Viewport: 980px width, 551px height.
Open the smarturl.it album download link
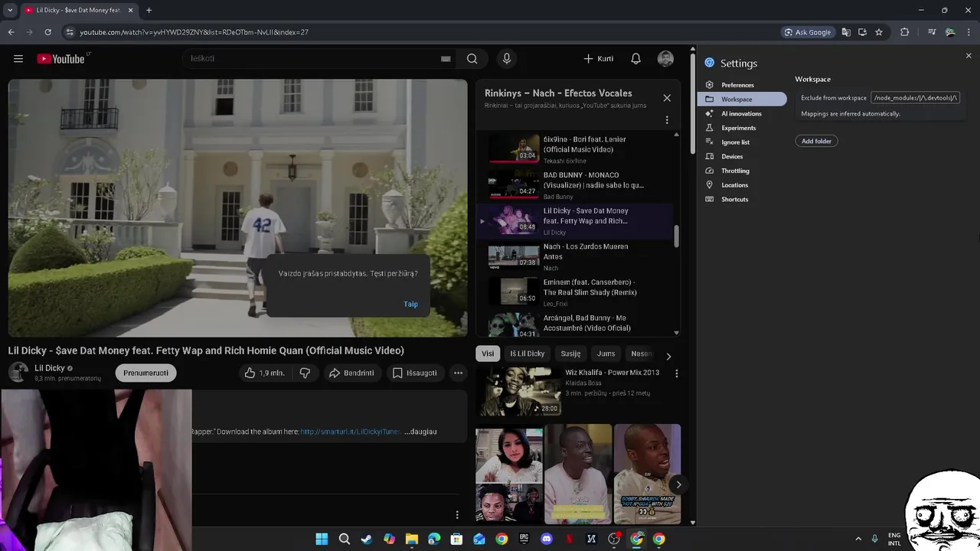[350, 432]
